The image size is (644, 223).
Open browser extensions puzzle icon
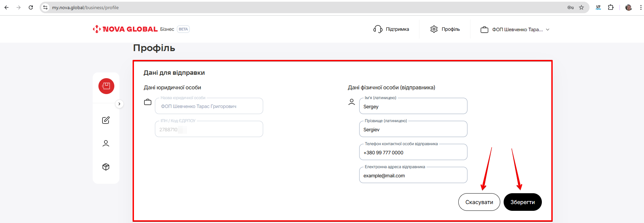click(x=611, y=7)
